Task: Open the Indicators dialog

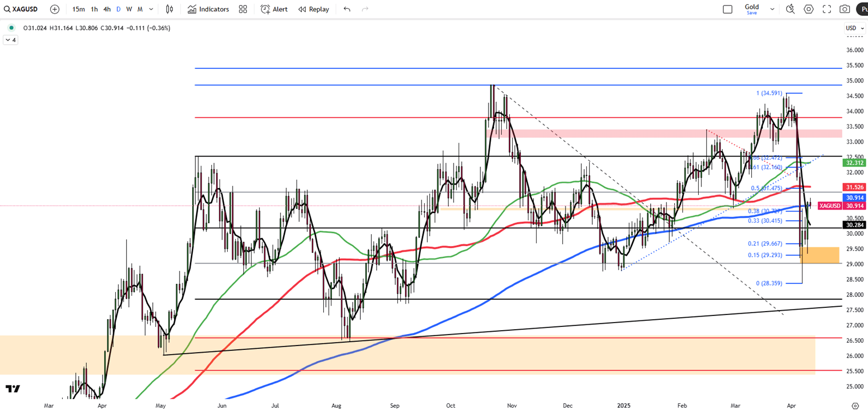Action: [208, 9]
